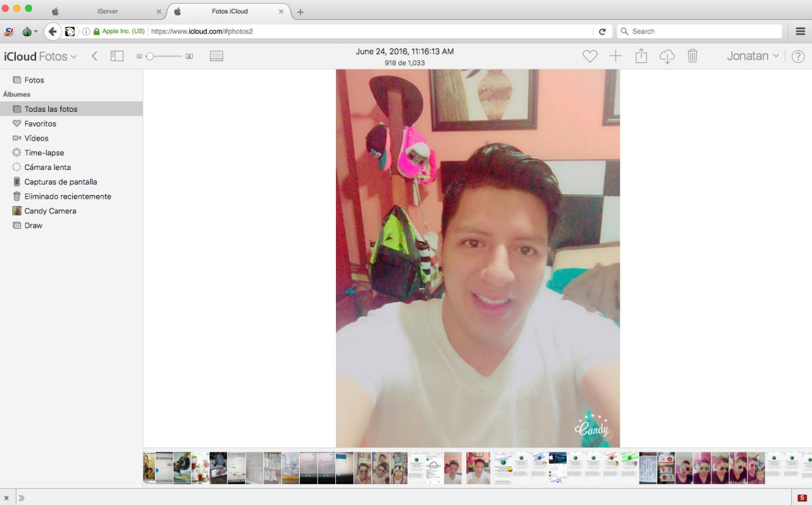Select the Favoritos album in sidebar
The width and height of the screenshot is (812, 505).
tap(40, 123)
